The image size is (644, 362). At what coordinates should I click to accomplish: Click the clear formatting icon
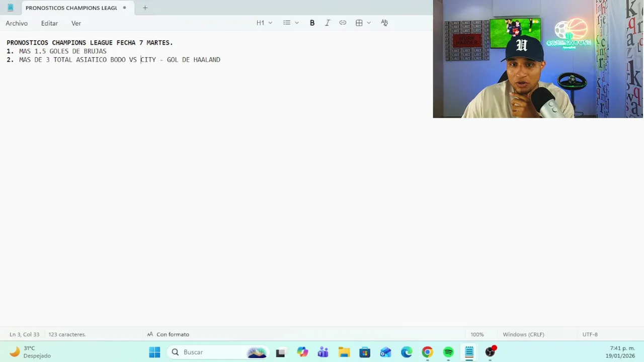pos(384,23)
